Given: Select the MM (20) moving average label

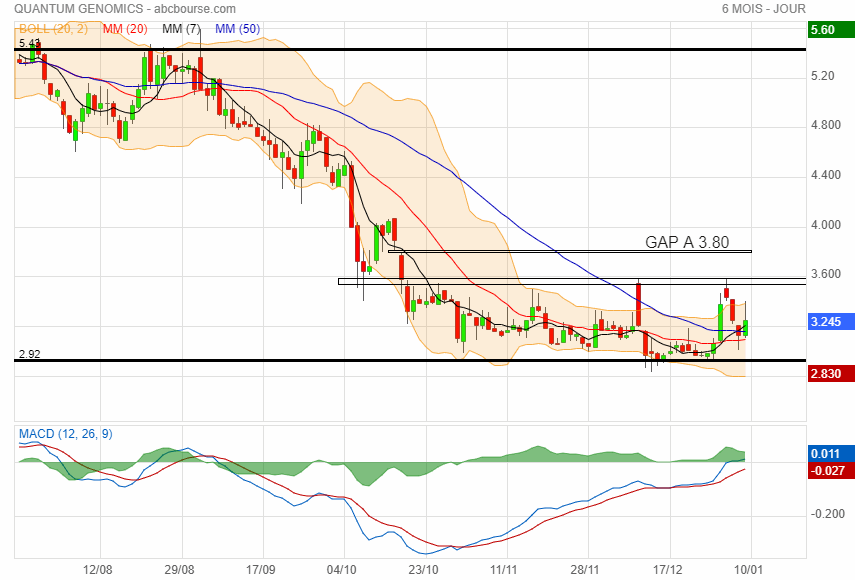Looking at the screenshot, I should [x=125, y=29].
